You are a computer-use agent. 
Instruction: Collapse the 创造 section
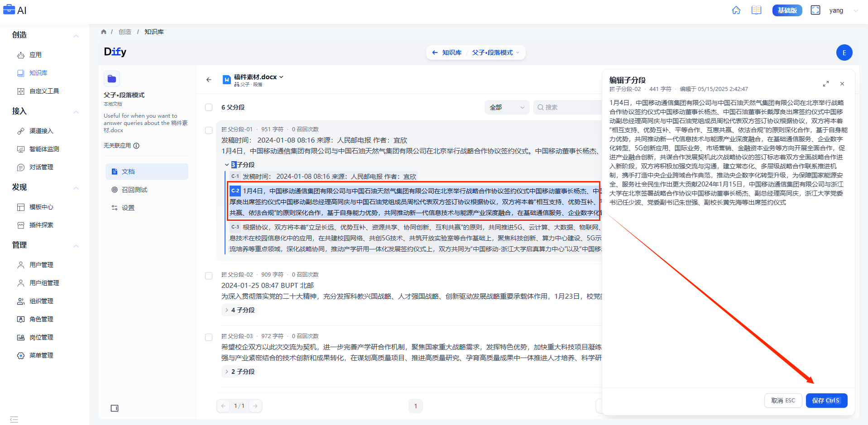tap(76, 36)
